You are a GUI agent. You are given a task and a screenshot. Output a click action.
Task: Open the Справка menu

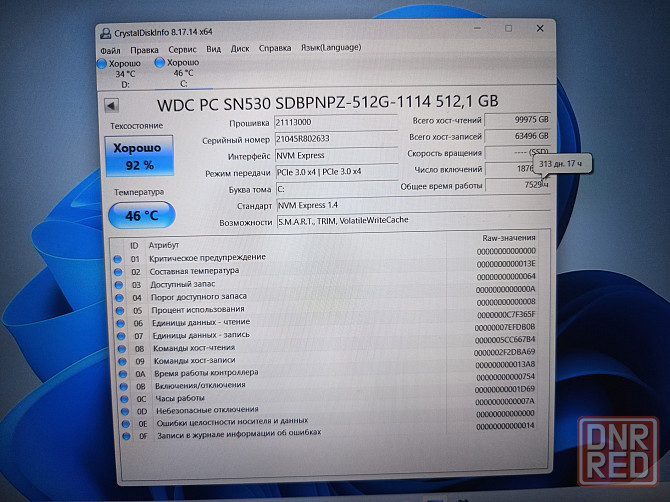(x=275, y=48)
